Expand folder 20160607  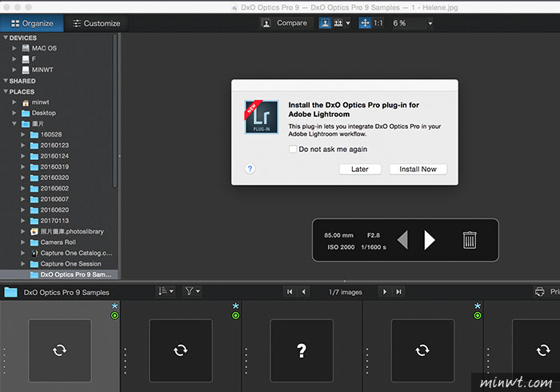(23, 199)
